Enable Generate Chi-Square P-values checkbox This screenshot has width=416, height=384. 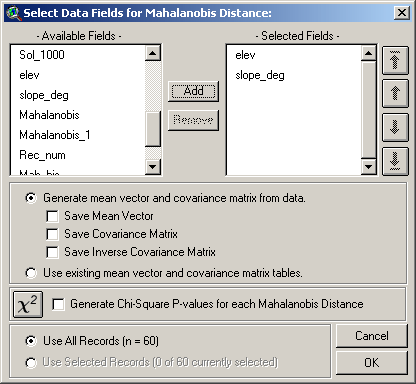(58, 304)
